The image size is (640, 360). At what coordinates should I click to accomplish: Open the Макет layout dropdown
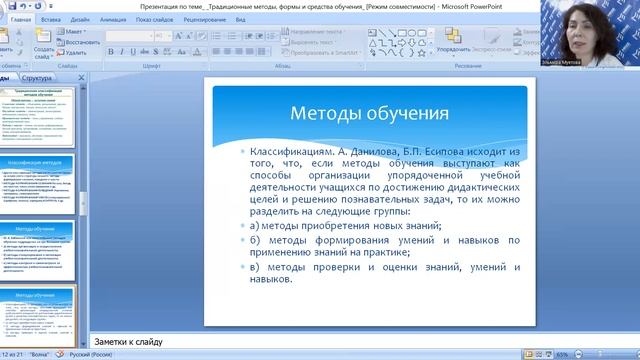pyautogui.click(x=72, y=31)
